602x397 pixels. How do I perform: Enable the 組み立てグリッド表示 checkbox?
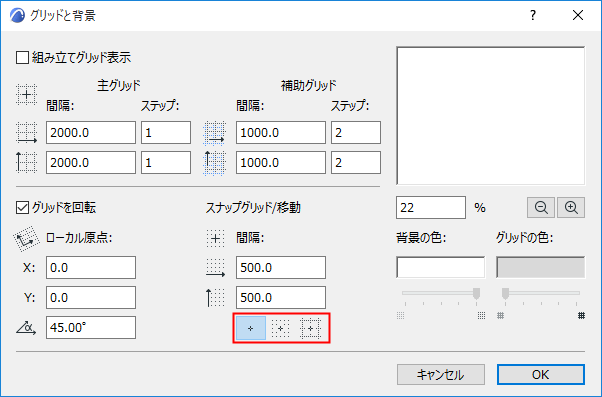tap(22, 58)
